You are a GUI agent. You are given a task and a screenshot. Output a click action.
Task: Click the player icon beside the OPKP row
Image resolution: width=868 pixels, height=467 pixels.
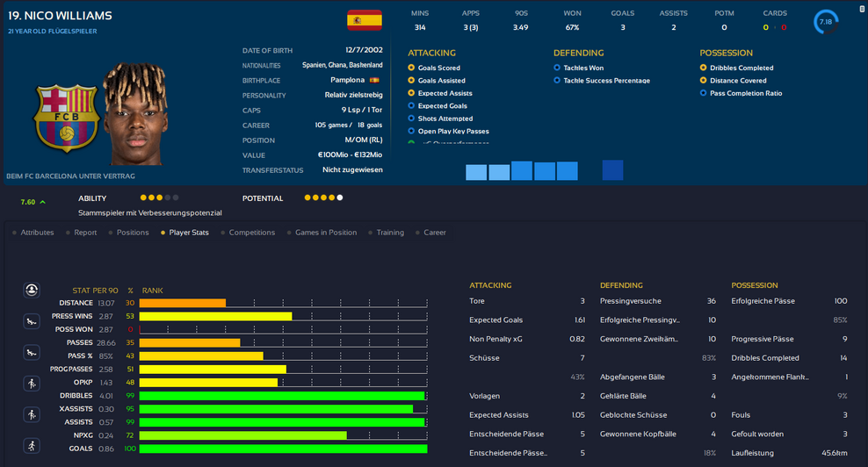click(x=33, y=384)
